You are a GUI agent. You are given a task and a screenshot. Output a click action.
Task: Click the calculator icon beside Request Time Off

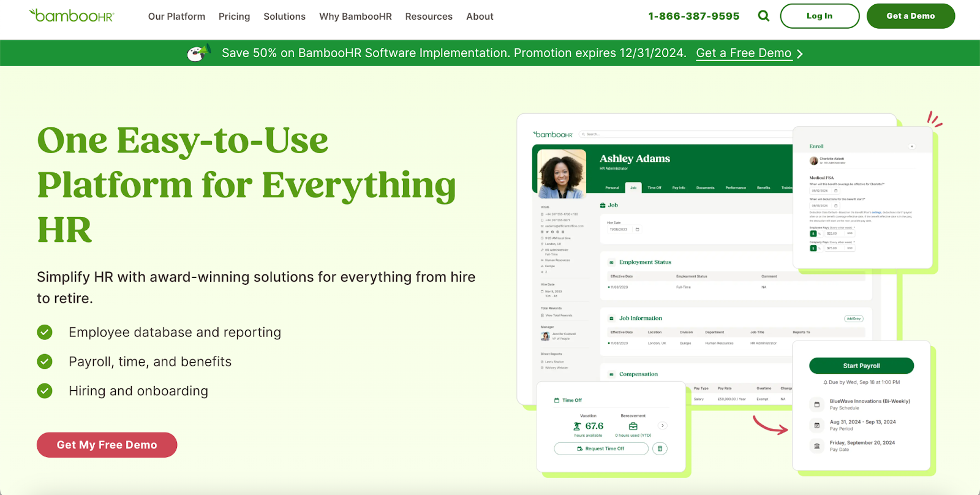660,448
